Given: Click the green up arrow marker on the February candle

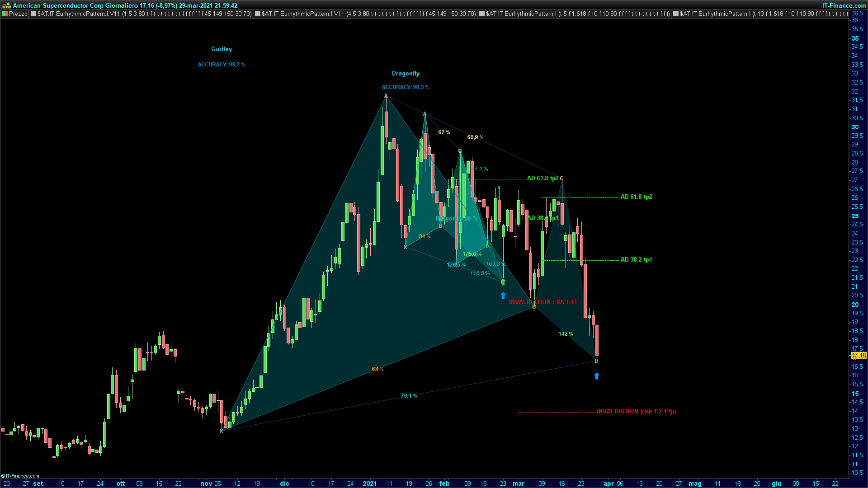Looking at the screenshot, I should tap(503, 282).
